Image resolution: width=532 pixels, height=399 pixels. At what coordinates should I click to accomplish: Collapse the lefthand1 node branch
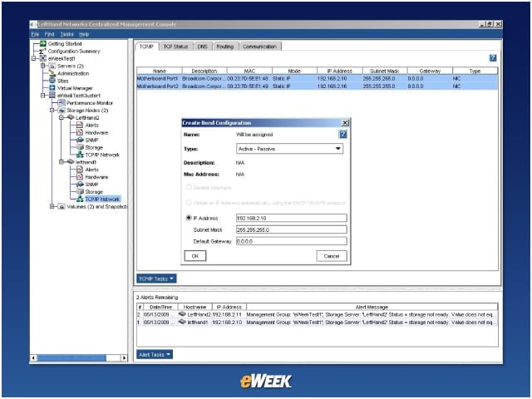tap(61, 162)
